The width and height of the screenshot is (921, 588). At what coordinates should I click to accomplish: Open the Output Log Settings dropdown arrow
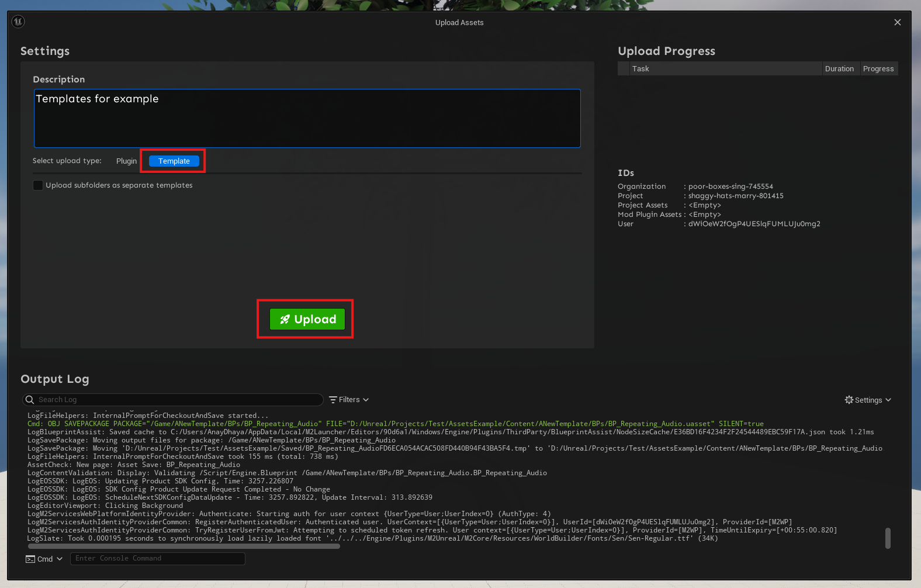tap(888, 400)
